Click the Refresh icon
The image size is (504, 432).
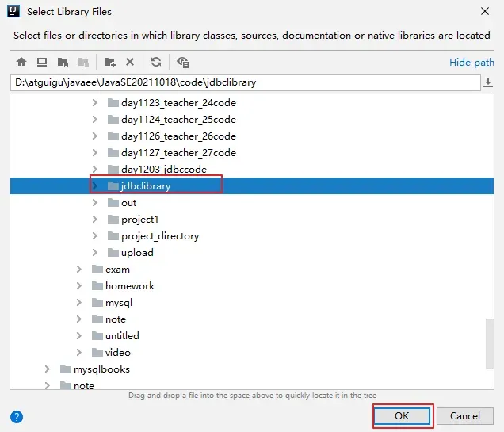click(156, 62)
